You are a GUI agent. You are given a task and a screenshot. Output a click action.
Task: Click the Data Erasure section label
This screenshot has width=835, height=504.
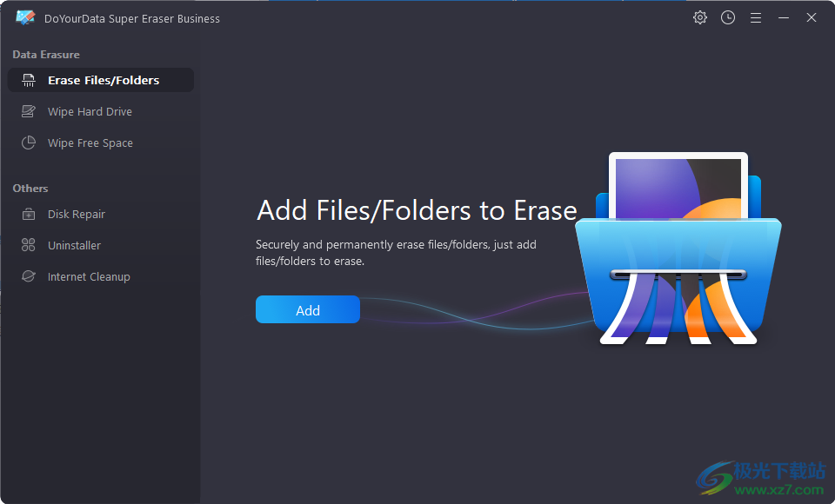tap(46, 54)
